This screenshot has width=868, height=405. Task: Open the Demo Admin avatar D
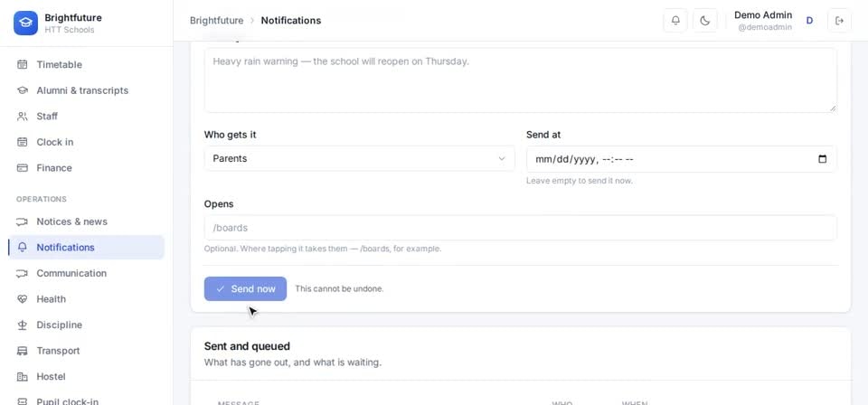[x=809, y=21]
